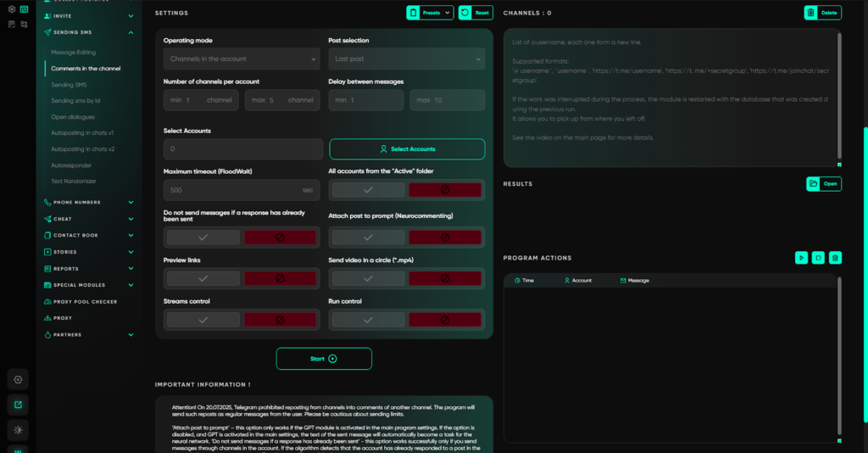Open Autoresponder in the sidebar

70,165
